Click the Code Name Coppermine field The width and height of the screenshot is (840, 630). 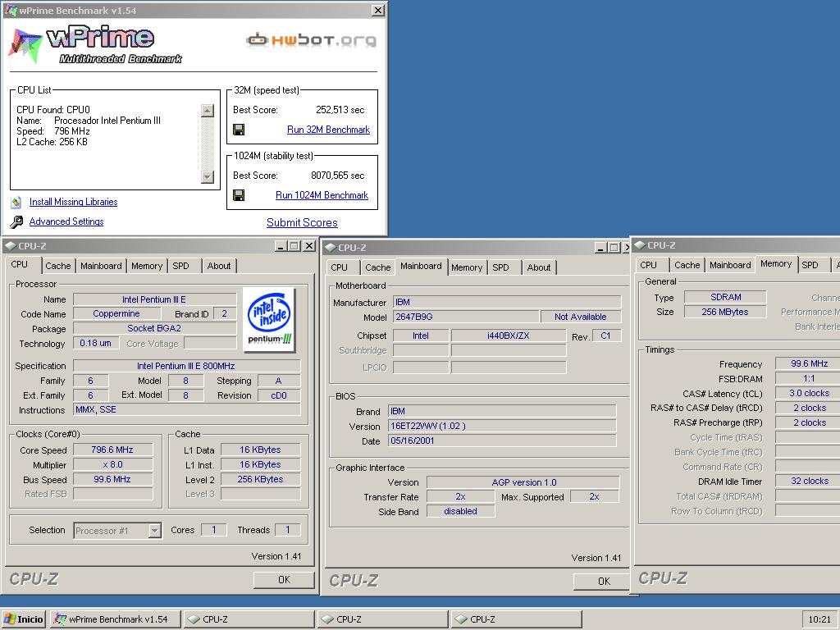pos(116,314)
